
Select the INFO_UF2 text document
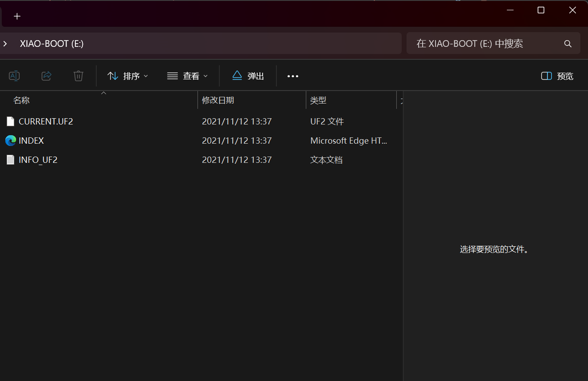[x=38, y=160]
